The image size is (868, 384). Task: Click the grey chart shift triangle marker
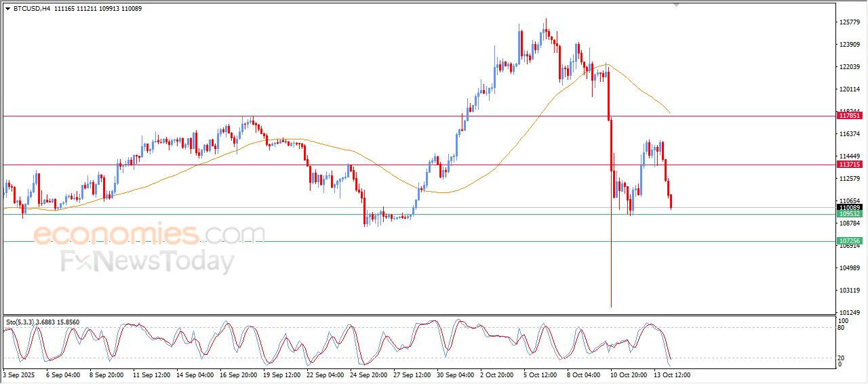(x=675, y=5)
